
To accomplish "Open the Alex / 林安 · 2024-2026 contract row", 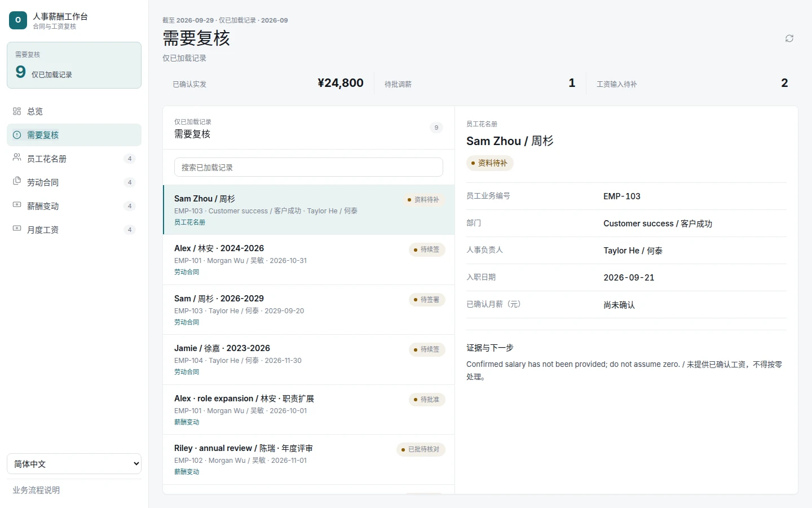I will coord(308,260).
